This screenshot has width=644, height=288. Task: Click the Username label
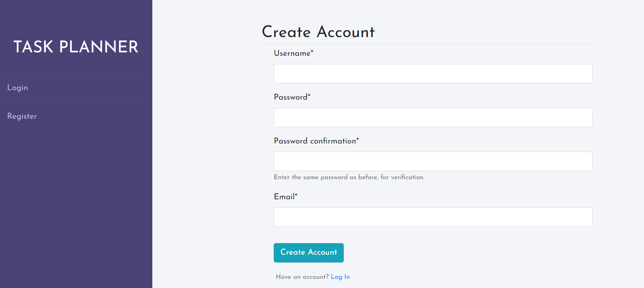point(292,53)
